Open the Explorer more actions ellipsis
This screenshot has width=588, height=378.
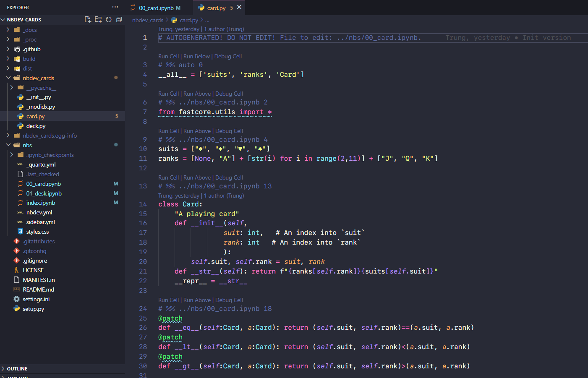(115, 7)
